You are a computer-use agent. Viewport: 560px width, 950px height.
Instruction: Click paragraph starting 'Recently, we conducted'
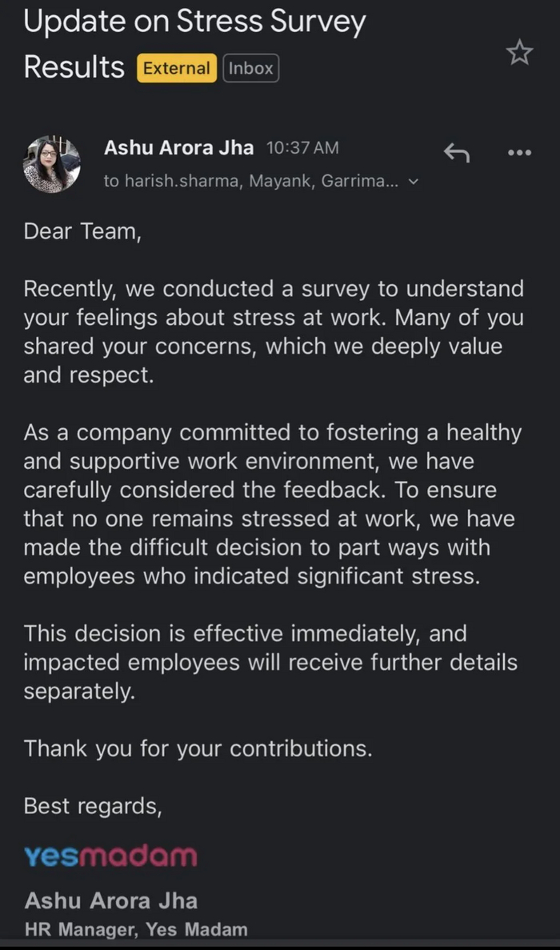click(x=273, y=331)
